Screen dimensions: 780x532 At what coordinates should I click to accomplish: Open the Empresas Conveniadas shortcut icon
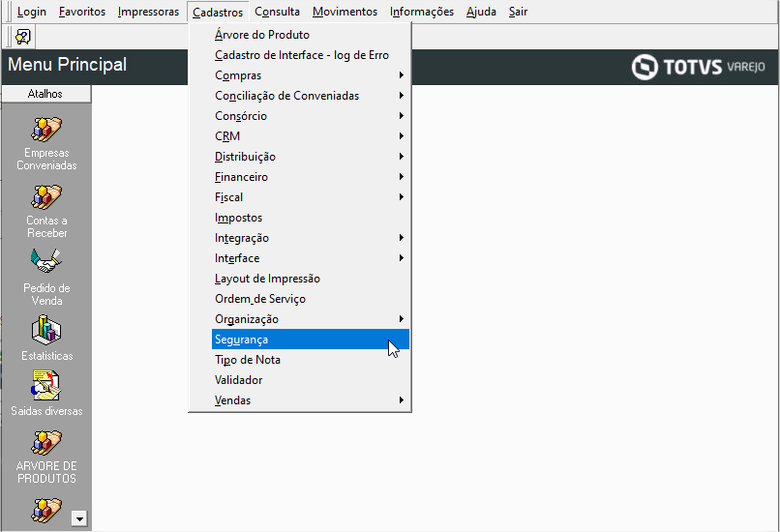(46, 130)
